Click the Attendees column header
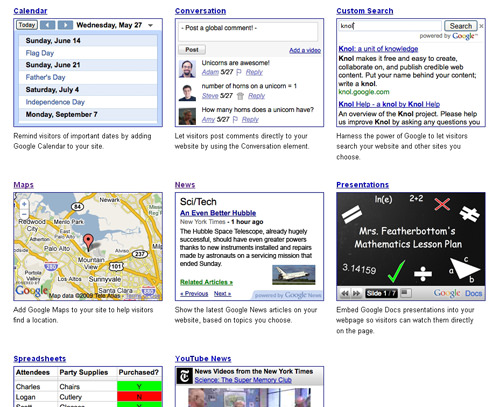500x407 pixels. (x=33, y=372)
